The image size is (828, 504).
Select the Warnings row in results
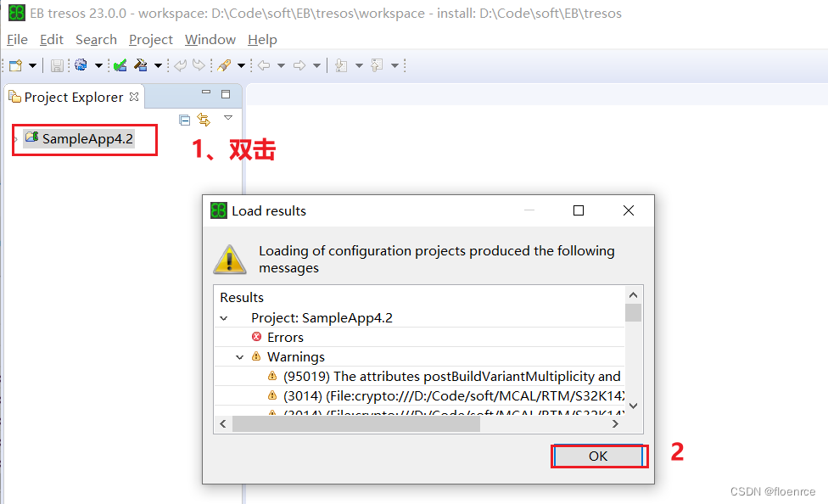click(419, 356)
